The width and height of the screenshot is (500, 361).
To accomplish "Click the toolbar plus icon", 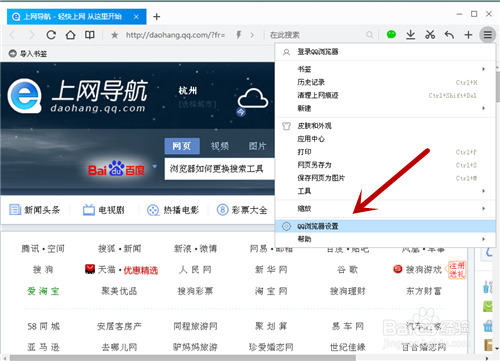I will click(468, 34).
